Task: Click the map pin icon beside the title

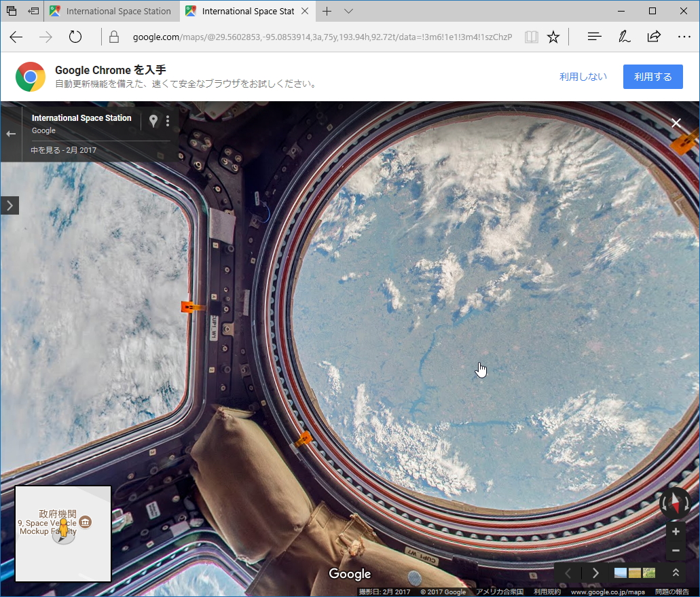Action: pyautogui.click(x=153, y=120)
